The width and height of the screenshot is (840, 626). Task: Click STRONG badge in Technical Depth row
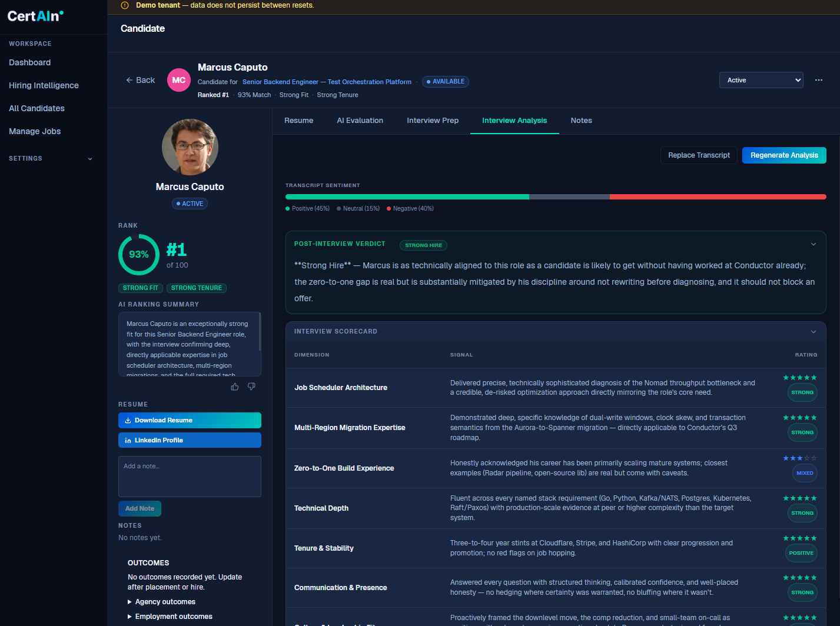(802, 513)
